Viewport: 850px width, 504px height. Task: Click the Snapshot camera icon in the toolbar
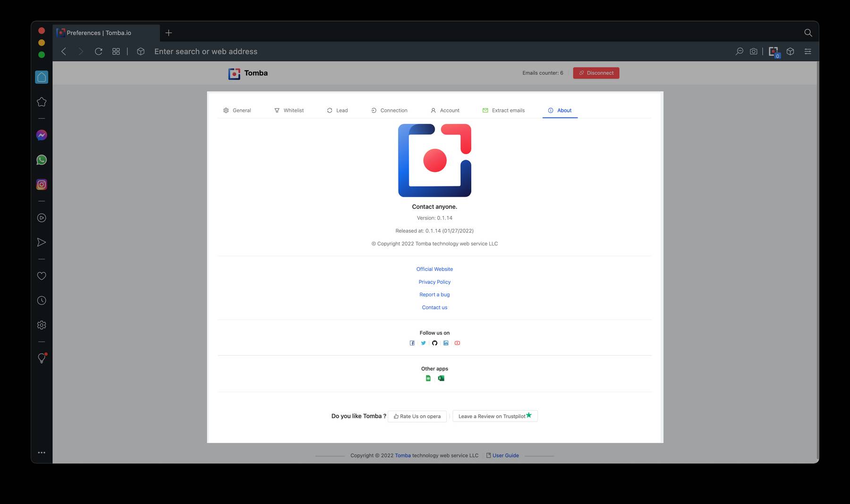tap(754, 51)
